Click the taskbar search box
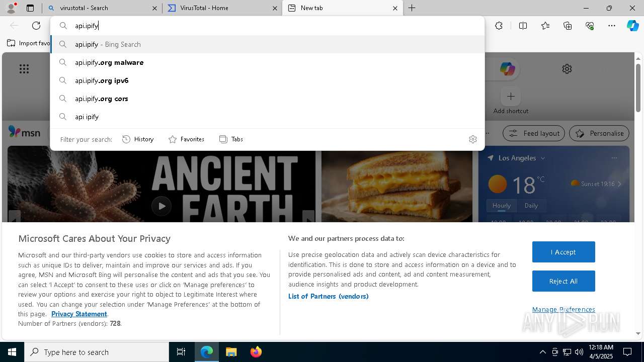 (x=97, y=352)
